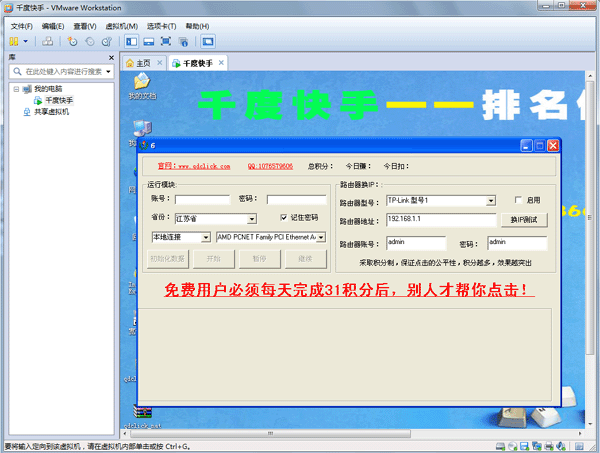Click the red free user notice link
600x453 pixels.
tap(349, 290)
